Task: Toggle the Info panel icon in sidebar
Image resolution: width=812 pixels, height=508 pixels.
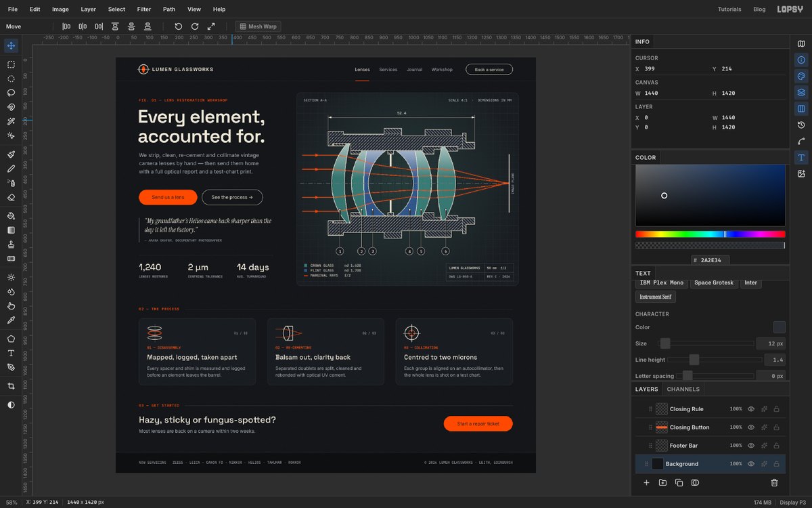Action: 801,60
